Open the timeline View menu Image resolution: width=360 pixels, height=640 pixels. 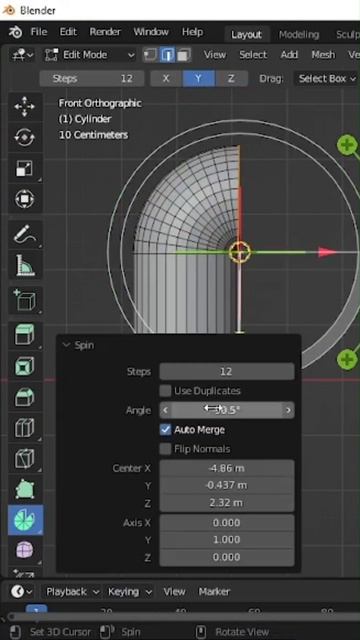coord(174,591)
